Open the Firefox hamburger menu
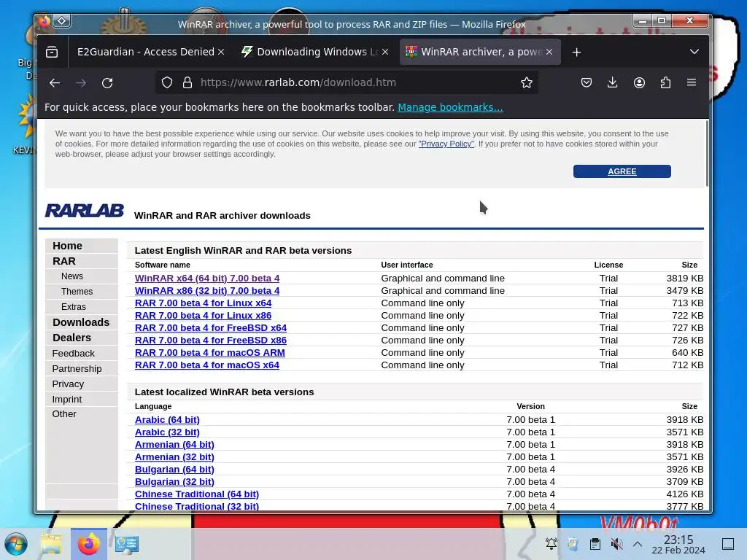747x560 pixels. click(x=692, y=83)
